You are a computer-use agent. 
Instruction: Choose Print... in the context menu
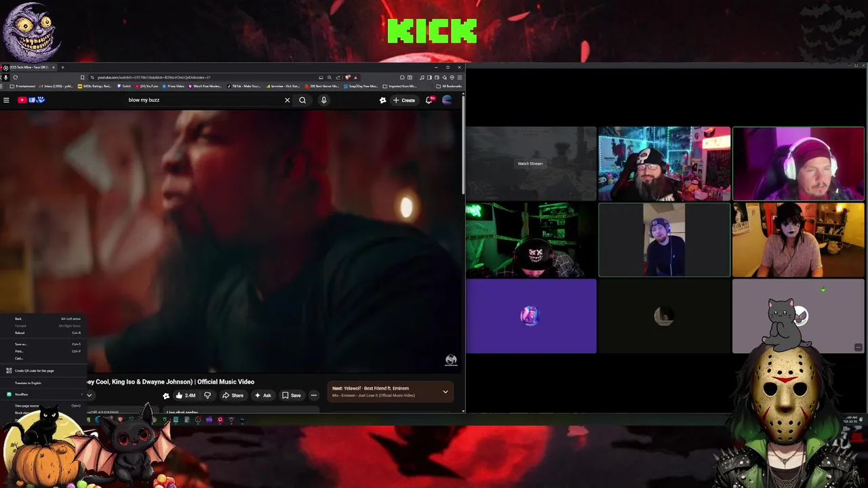pos(45,351)
